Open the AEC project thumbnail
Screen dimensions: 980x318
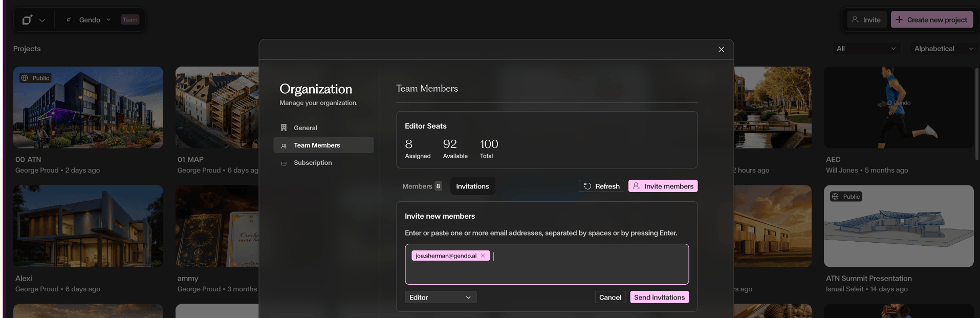[x=899, y=108]
